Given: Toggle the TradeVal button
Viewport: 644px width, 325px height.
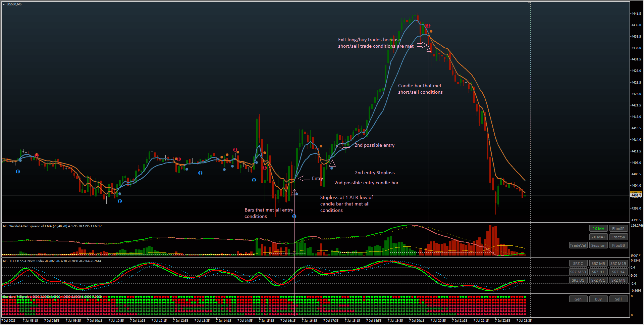Looking at the screenshot, I should (578, 245).
